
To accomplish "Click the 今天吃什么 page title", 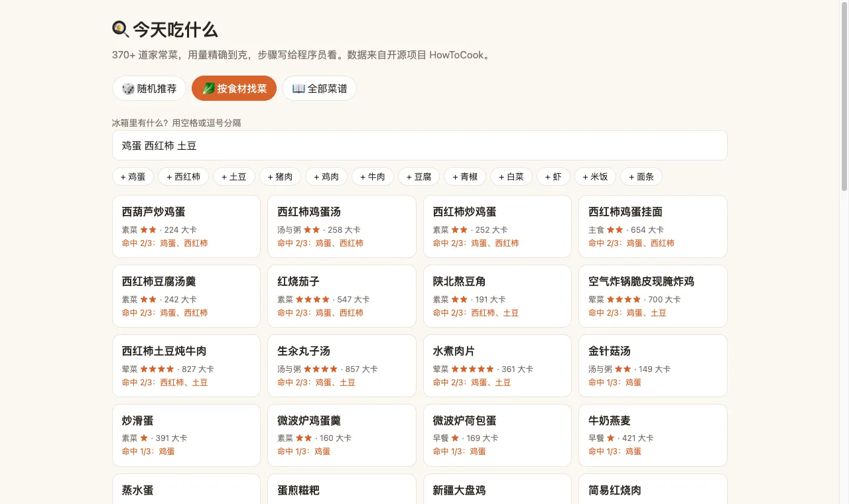I will click(x=165, y=30).
